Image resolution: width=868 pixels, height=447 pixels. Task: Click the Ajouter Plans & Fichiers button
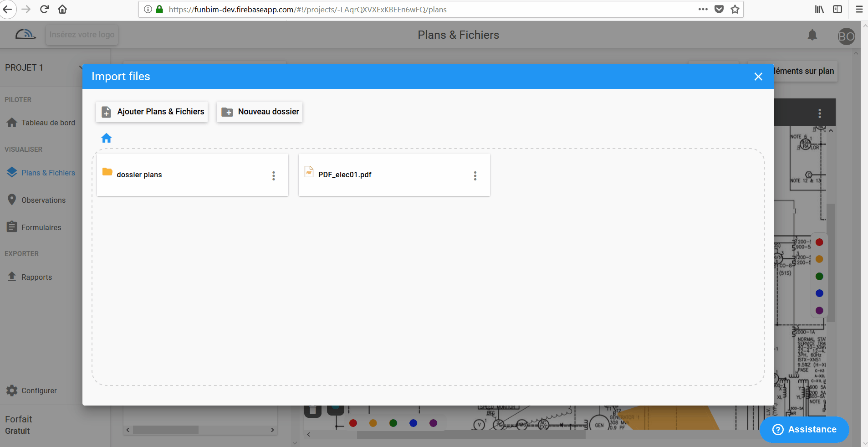152,111
